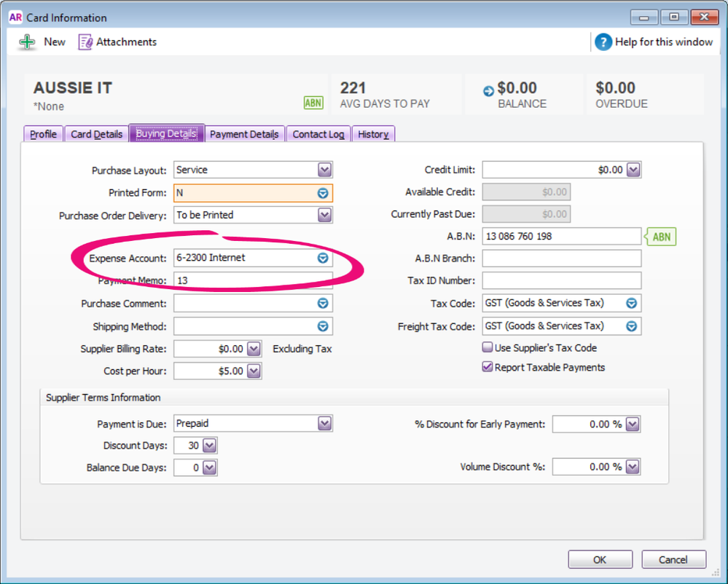Open the Purchase Order Delivery dropdown
The height and width of the screenshot is (584, 728).
(324, 216)
